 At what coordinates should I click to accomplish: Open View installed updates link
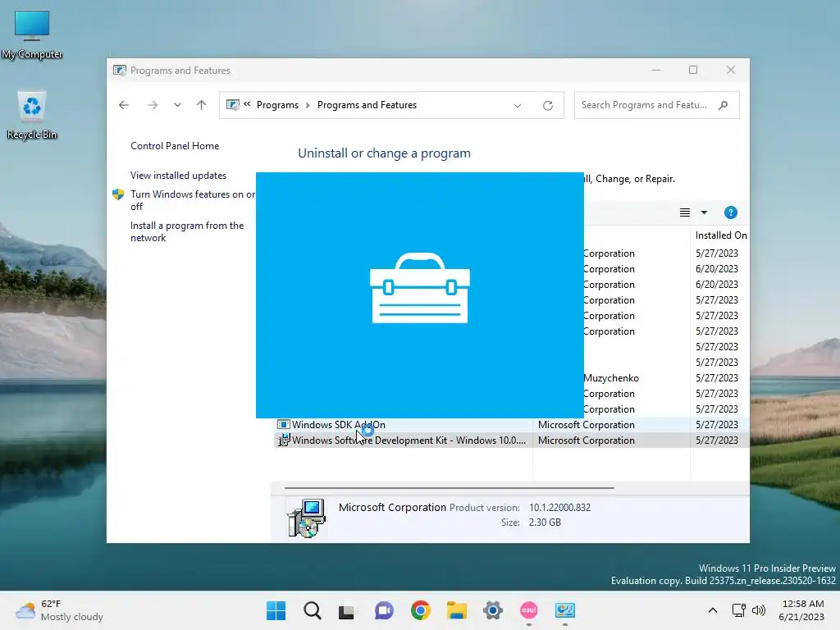(x=178, y=176)
